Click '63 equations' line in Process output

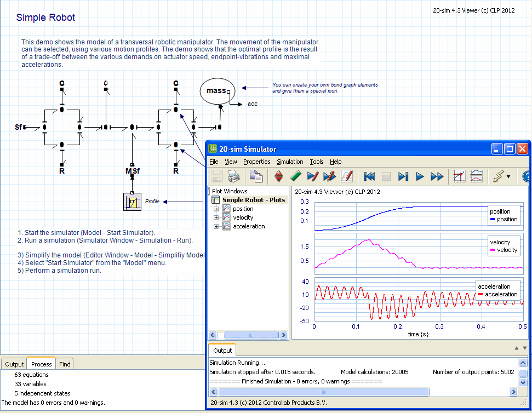click(31, 375)
